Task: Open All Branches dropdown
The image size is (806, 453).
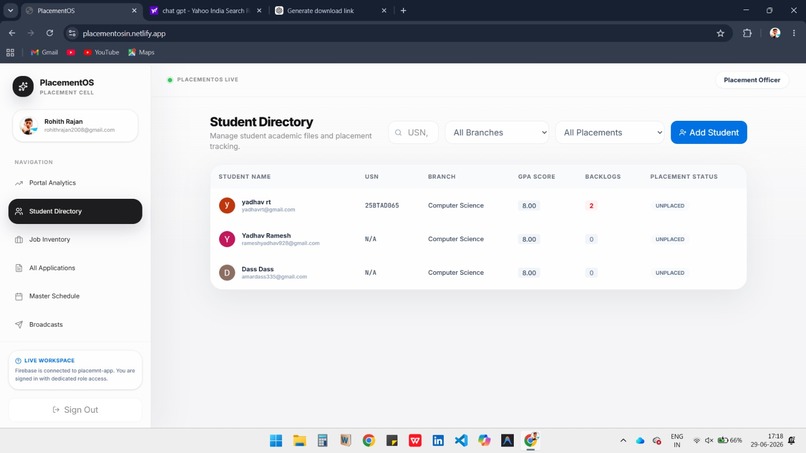Action: pos(497,132)
